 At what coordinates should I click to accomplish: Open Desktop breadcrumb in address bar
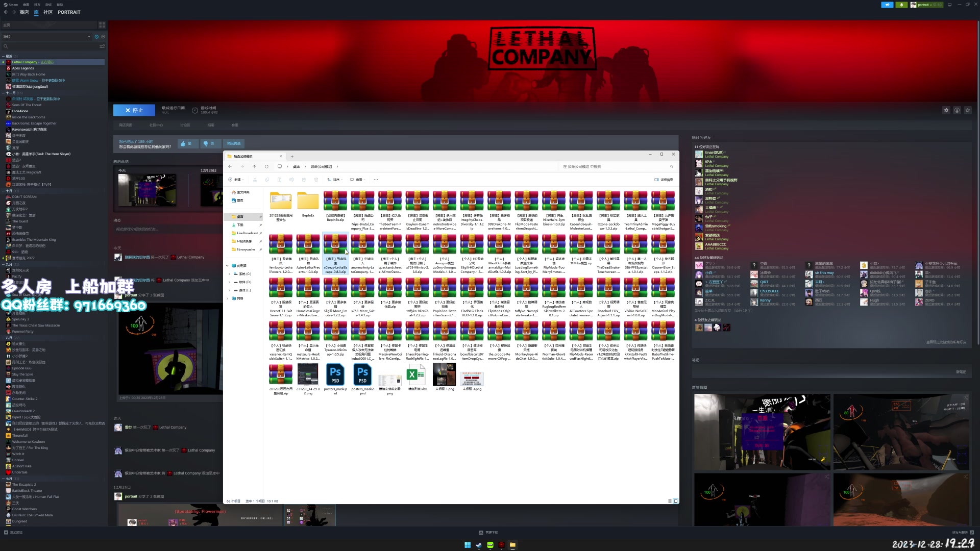click(297, 167)
